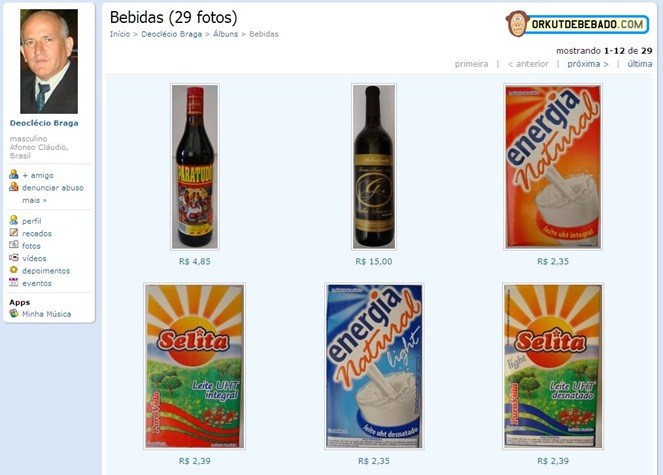Click the recados notepad icon

[x=14, y=233]
